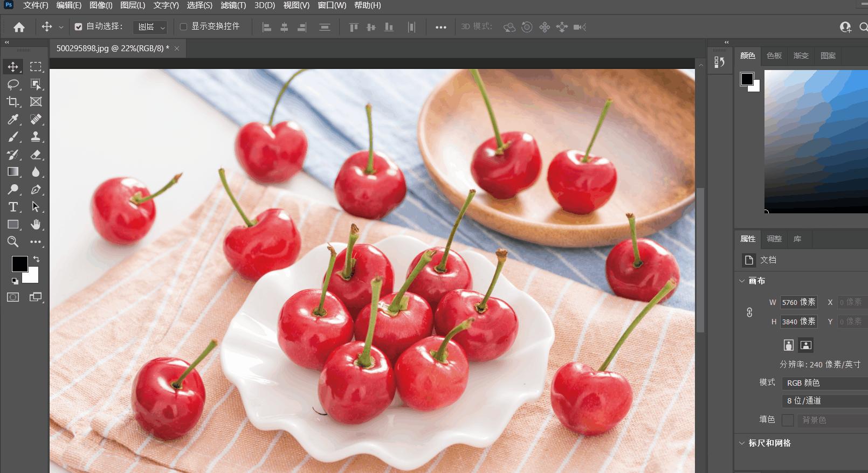Select the Zoom tool
This screenshot has height=473, width=868.
[13, 242]
